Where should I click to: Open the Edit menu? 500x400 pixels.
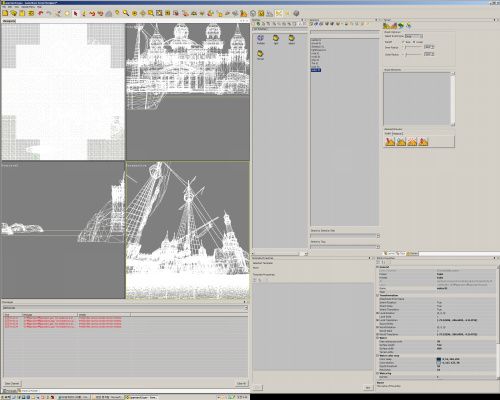coord(10,7)
